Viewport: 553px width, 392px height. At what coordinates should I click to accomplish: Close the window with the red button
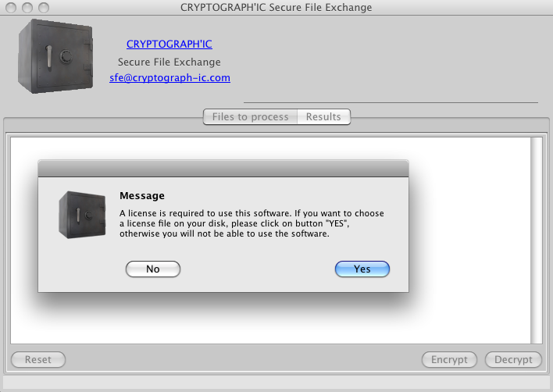pyautogui.click(x=10, y=8)
